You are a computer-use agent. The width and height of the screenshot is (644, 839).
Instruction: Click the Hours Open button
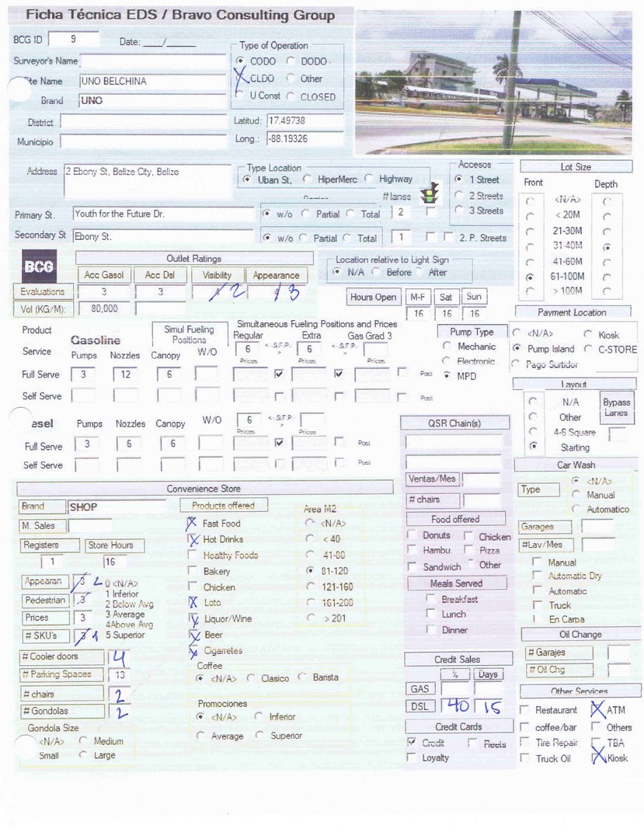click(x=374, y=297)
